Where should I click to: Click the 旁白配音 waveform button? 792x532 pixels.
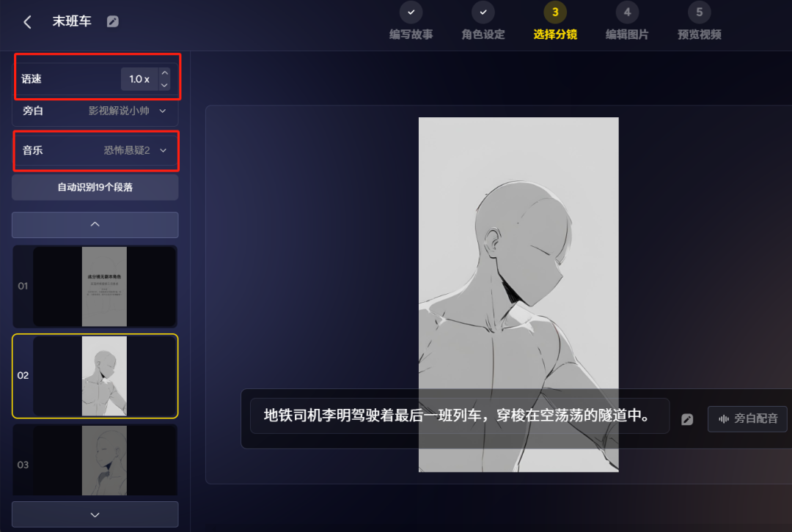point(747,419)
